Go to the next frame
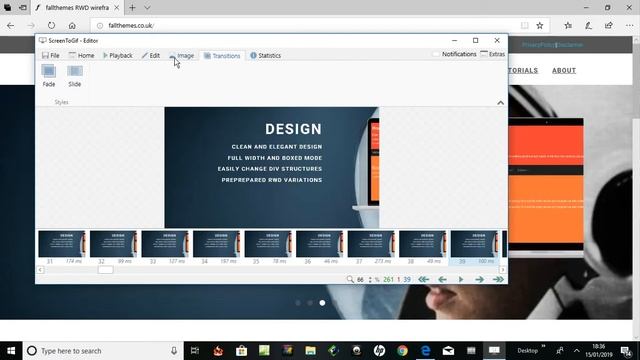Viewport: 640px width, 360px height. (479, 280)
